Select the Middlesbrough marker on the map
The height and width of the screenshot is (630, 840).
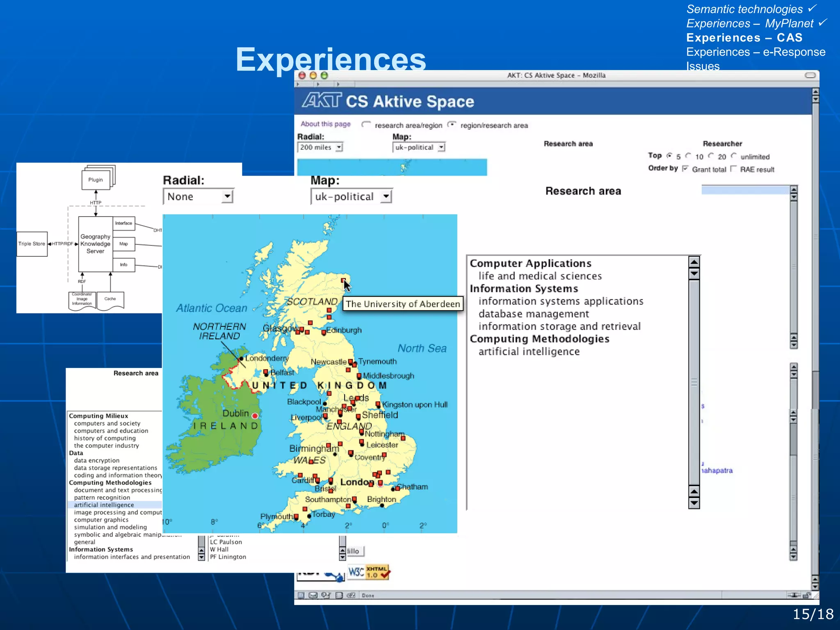click(359, 376)
